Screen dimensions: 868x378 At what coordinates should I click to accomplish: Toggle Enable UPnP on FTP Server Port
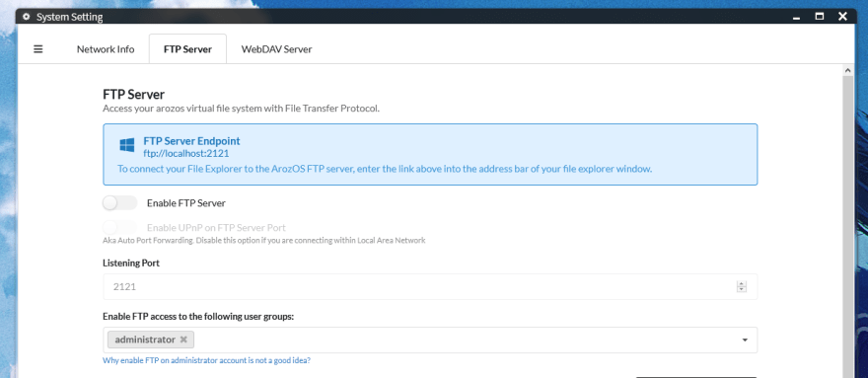pyautogui.click(x=119, y=227)
